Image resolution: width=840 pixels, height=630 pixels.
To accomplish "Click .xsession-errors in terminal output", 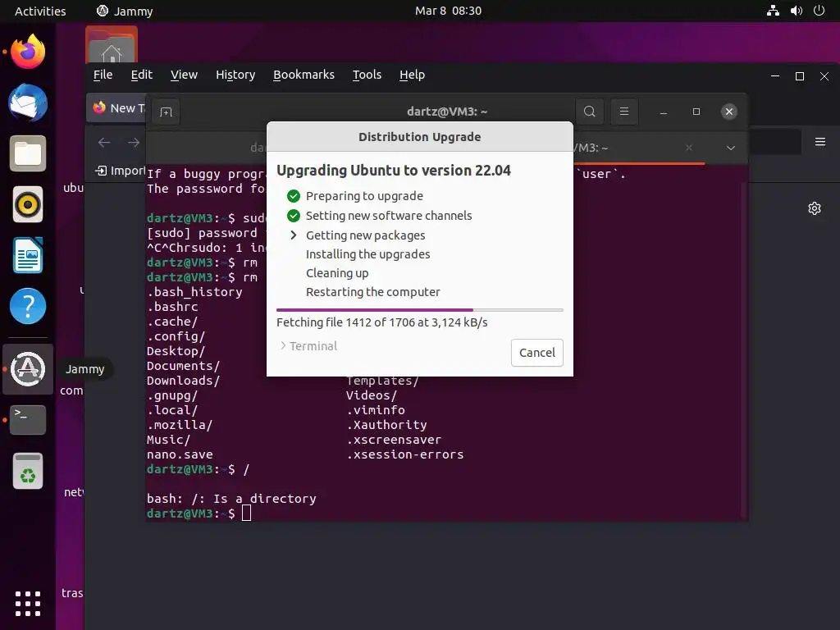I will coord(405,454).
